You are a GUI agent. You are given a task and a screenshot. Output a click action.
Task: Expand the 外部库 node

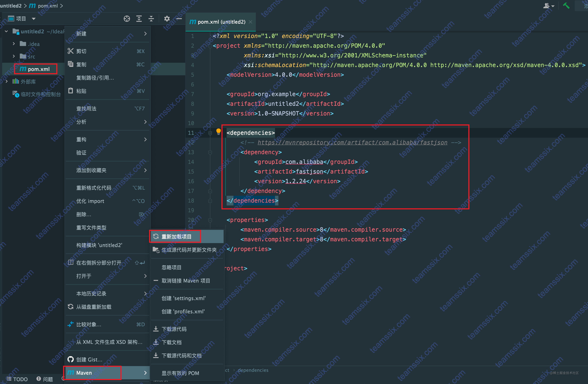click(6, 81)
